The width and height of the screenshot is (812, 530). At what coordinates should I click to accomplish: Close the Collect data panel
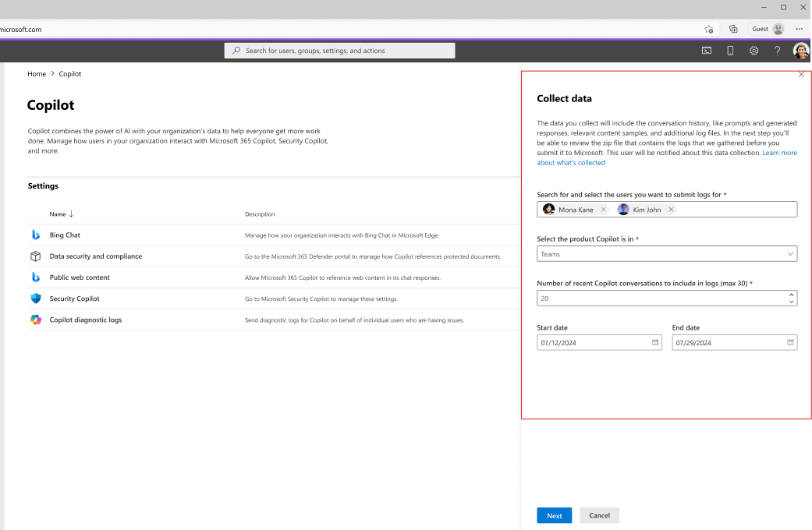click(x=801, y=75)
